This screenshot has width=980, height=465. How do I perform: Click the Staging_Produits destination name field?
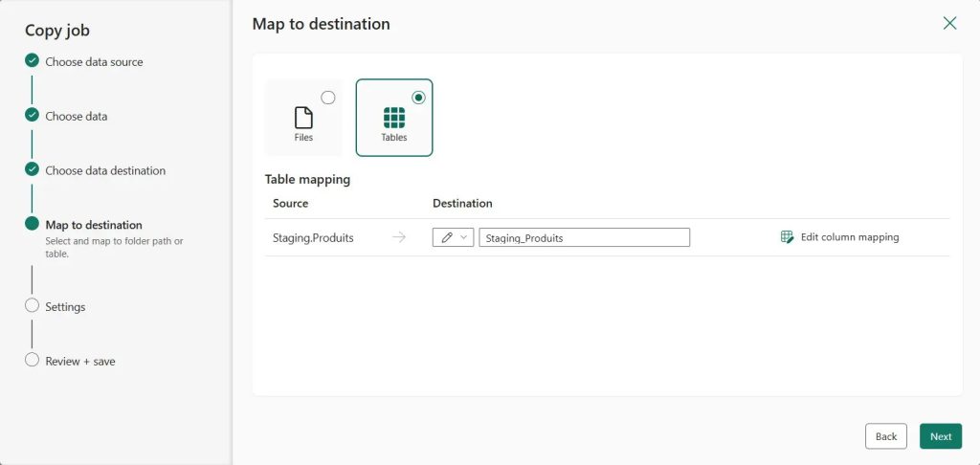pyautogui.click(x=585, y=237)
